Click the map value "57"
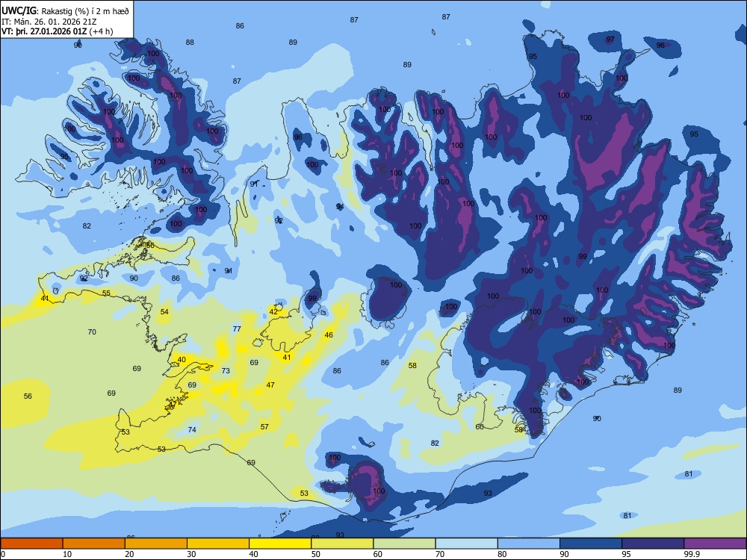The image size is (747, 560). (265, 427)
